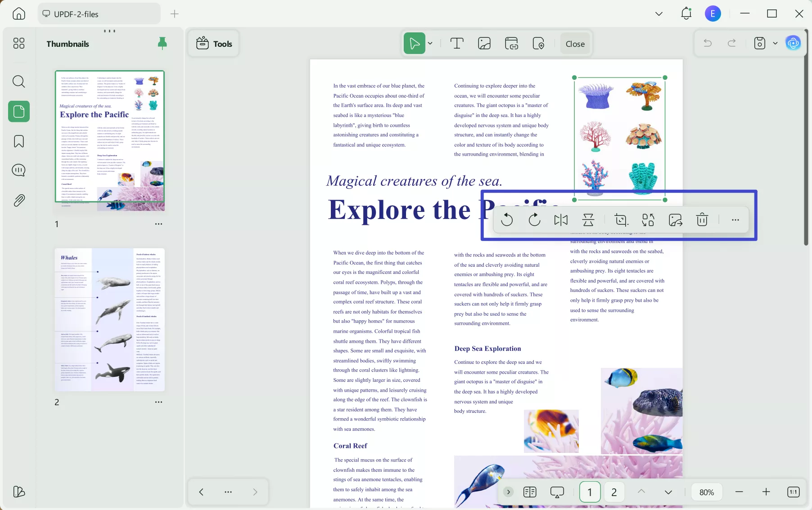The height and width of the screenshot is (510, 812).
Task: Open more options in the image toolbar
Action: tap(735, 220)
